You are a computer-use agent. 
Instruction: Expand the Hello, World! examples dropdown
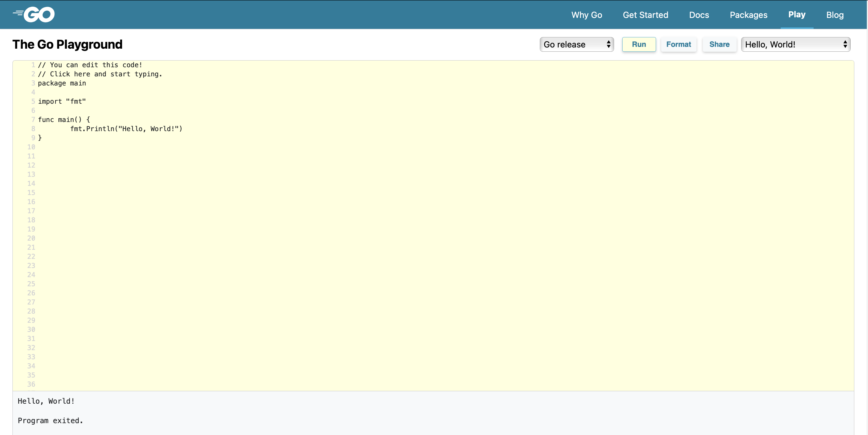pos(795,44)
